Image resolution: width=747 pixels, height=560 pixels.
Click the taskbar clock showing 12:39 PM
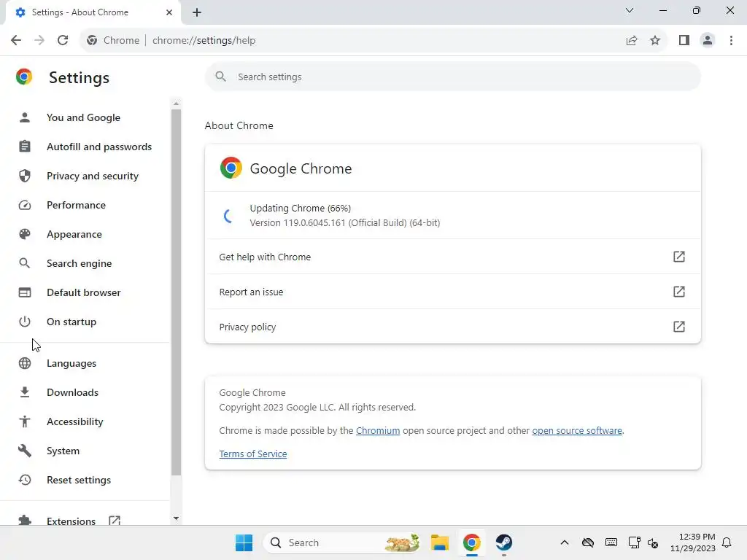pos(693,542)
